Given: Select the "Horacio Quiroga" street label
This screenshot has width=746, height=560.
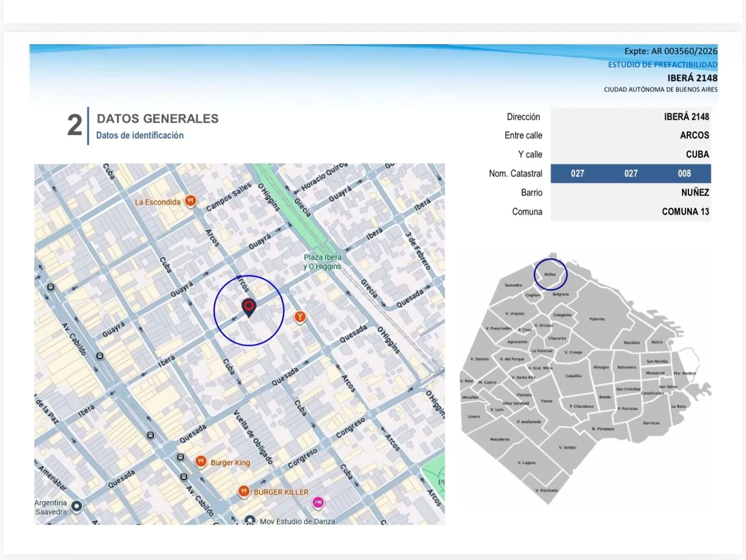Looking at the screenshot, I should coord(324,177).
